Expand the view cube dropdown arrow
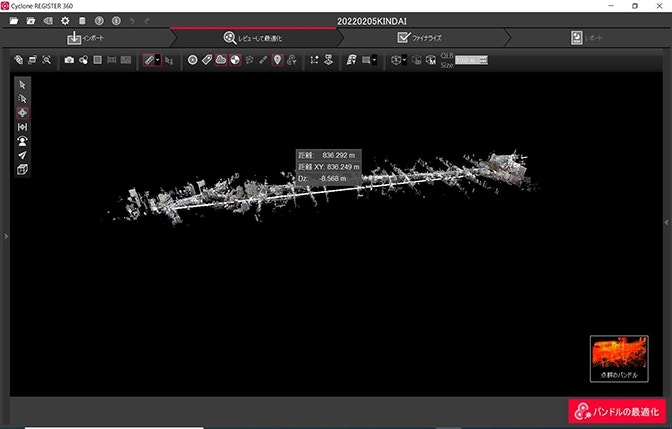The image size is (672, 429). point(403,60)
